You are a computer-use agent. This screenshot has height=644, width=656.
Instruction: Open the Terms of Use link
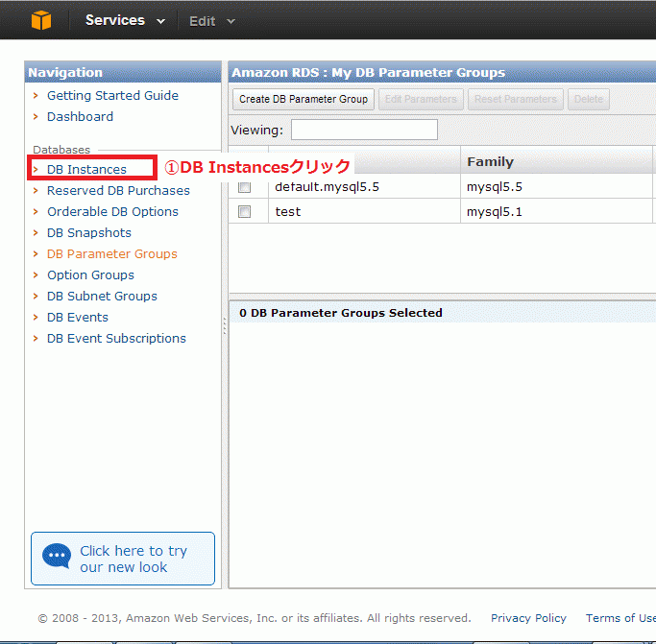[620, 618]
